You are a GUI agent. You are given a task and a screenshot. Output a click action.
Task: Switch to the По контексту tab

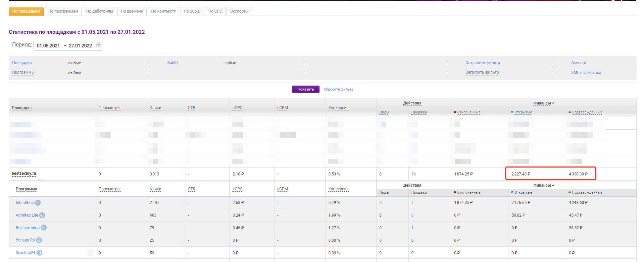(164, 11)
